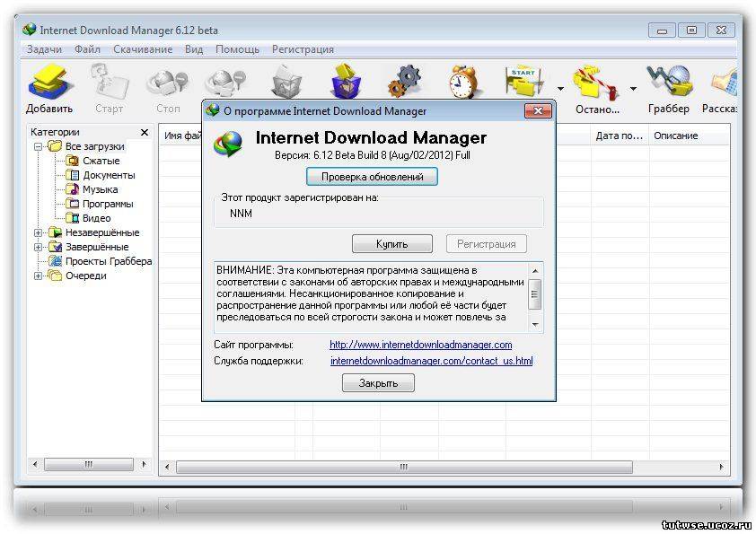Collapse the Все загрузки tree node
The image size is (756, 534).
tap(39, 146)
